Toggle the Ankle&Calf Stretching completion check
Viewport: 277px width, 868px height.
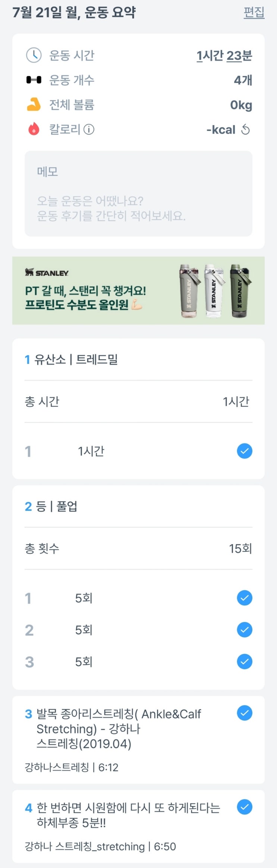pos(245,713)
